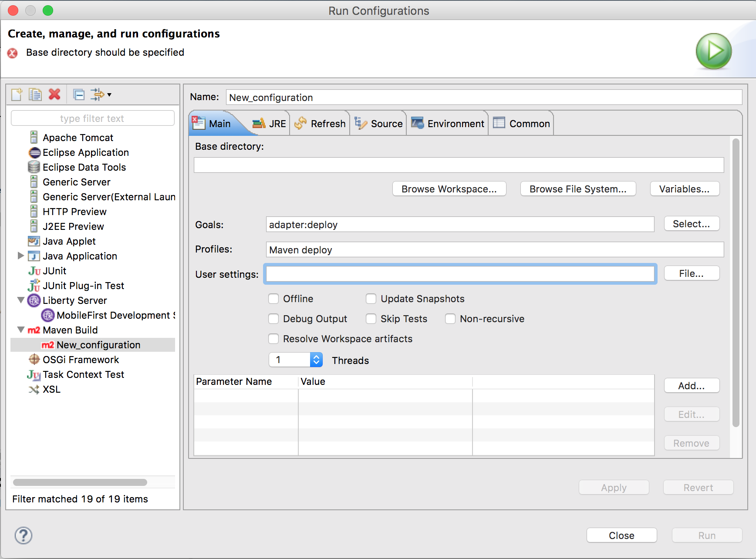Click the Variables... button
Viewport: 756px width, 559px height.
pyautogui.click(x=685, y=189)
